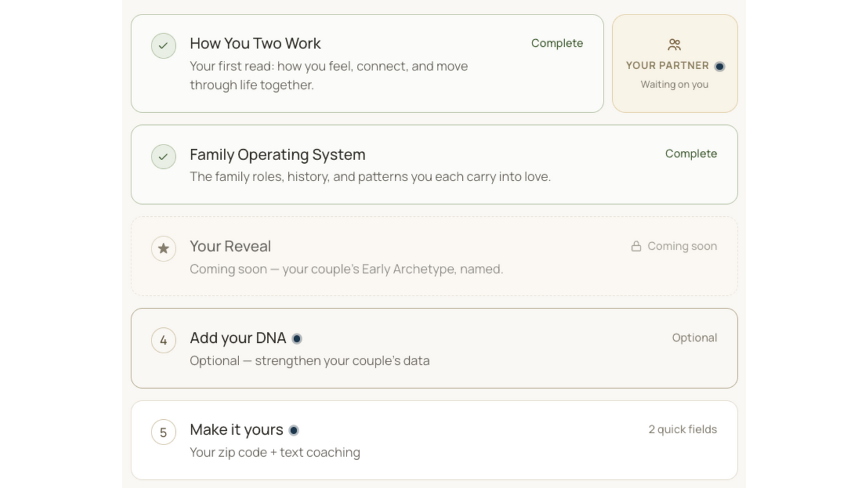Screen dimensions: 868x488
Task: Open the Make it yours step
Action: pyautogui.click(x=434, y=440)
